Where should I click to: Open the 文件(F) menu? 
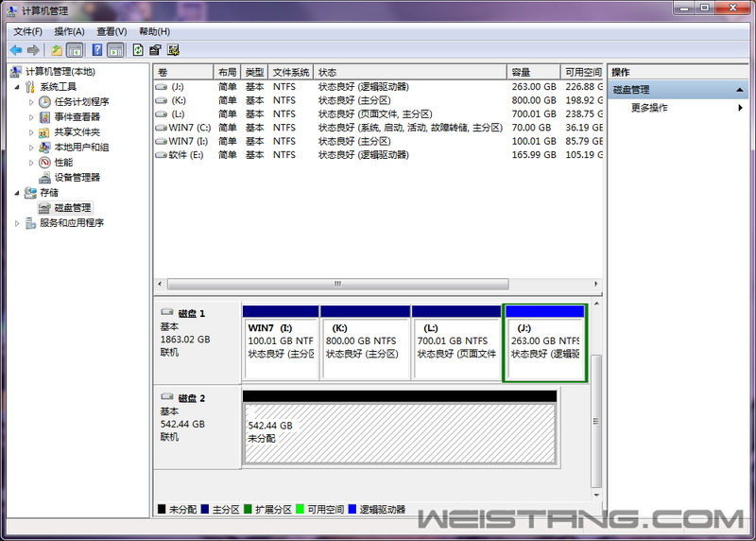click(27, 31)
